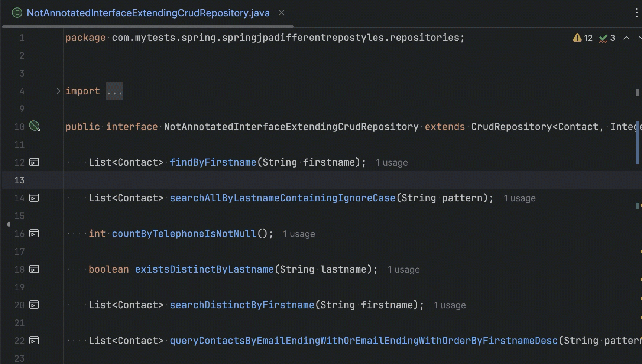Click the 1 usage hint beside existsDistinctByLastname
Image resolution: width=642 pixels, height=364 pixels.
(404, 269)
